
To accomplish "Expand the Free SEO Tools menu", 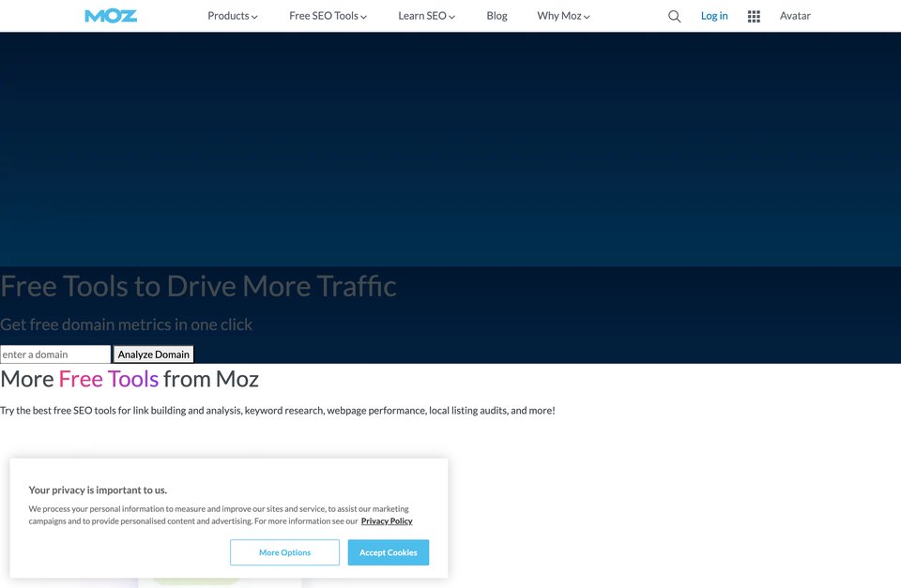I will pyautogui.click(x=328, y=16).
